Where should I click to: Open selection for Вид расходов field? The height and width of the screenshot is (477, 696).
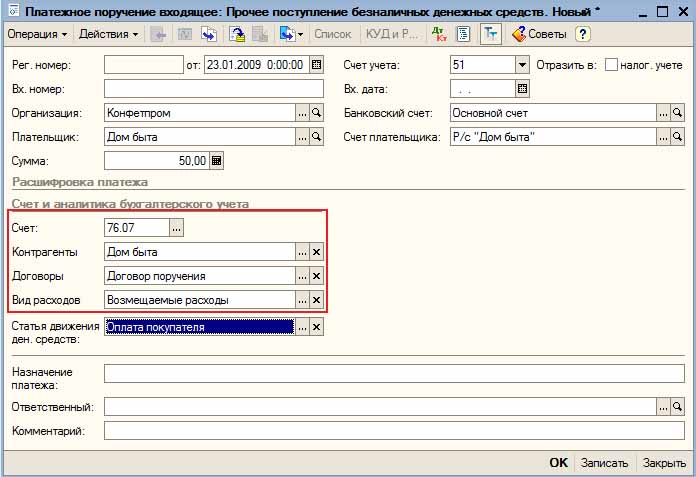[x=302, y=300]
